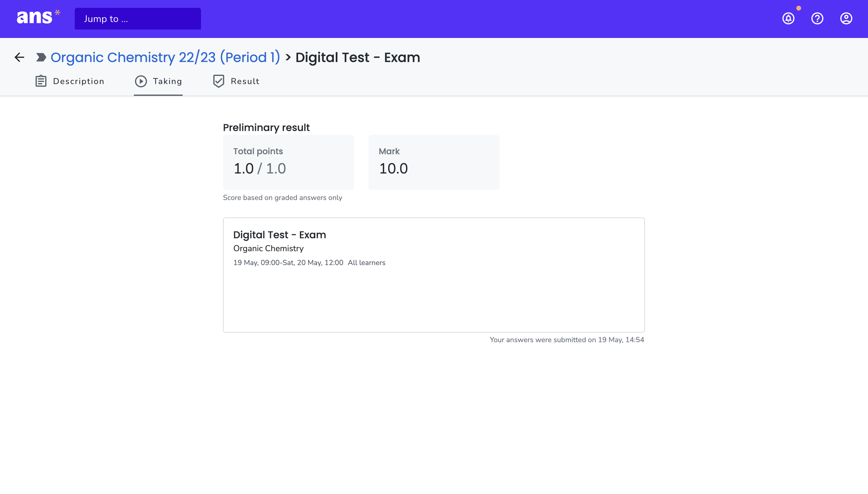
Task: Click the submitted on 19 May, 14:54 text
Action: click(x=567, y=340)
